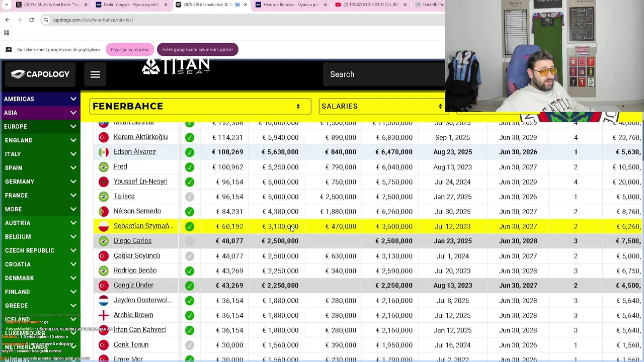The height and width of the screenshot is (362, 644).
Task: Click Paylaşmayı durdur button
Action: click(x=130, y=50)
